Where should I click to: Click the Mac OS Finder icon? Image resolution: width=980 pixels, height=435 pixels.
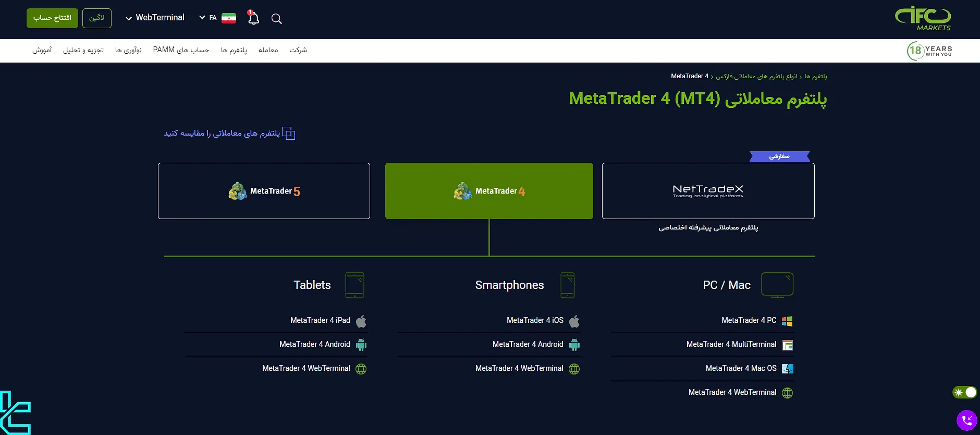788,369
